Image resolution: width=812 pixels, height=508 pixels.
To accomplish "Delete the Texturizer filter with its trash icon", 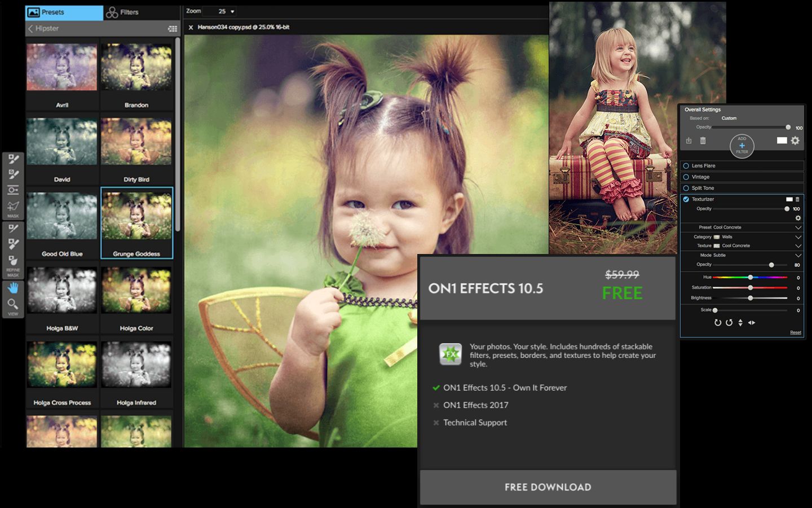I will tap(797, 199).
